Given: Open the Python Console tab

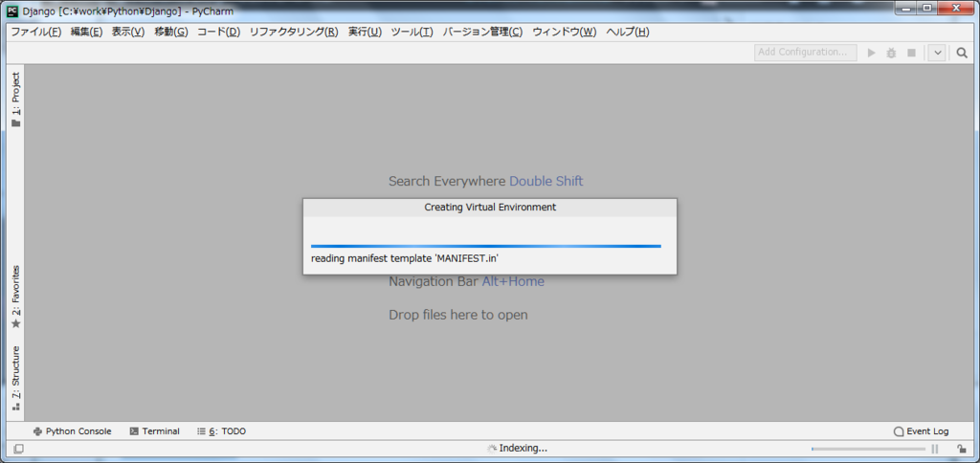Looking at the screenshot, I should [x=72, y=431].
